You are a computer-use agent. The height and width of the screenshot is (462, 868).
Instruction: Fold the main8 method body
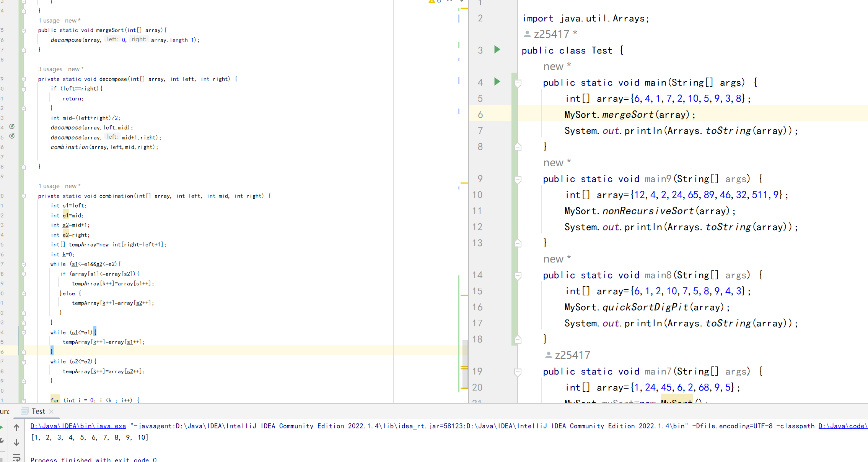(x=518, y=275)
